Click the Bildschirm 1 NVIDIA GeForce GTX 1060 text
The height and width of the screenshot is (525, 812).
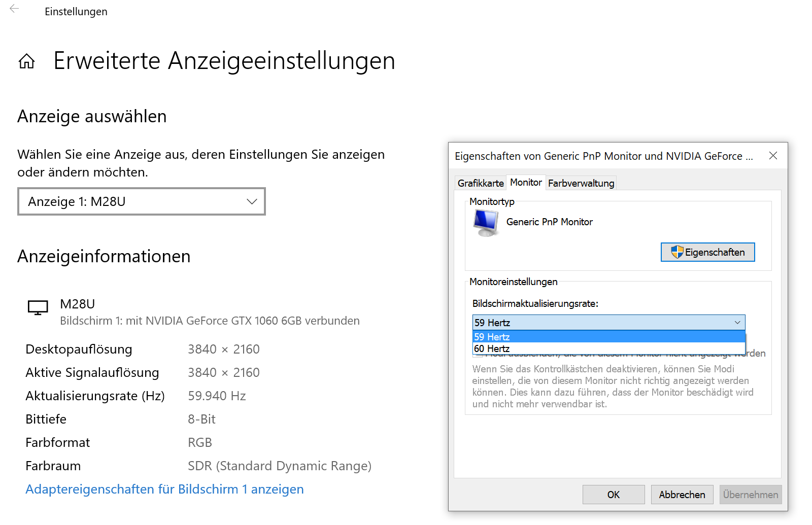[210, 321]
